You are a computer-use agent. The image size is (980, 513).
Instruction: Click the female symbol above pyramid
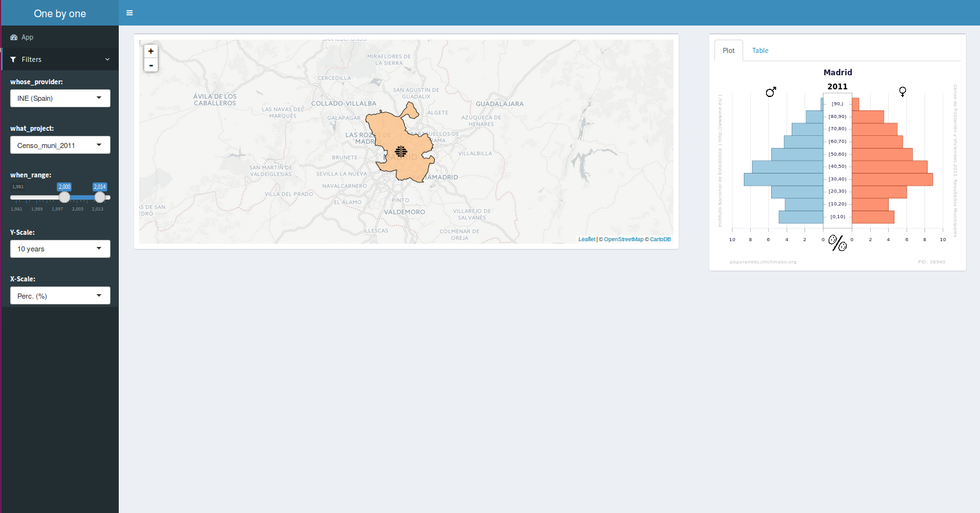pos(902,92)
